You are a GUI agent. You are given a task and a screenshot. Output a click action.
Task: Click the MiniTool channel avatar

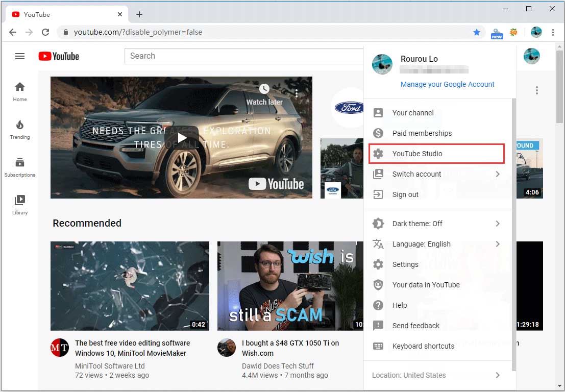(x=59, y=348)
